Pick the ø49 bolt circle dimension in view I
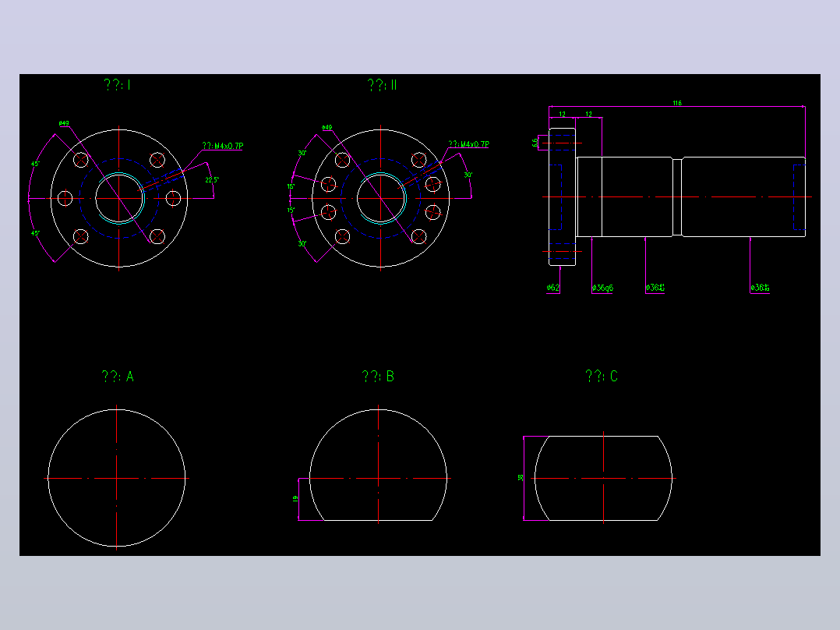Image resolution: width=840 pixels, height=630 pixels. click(64, 123)
